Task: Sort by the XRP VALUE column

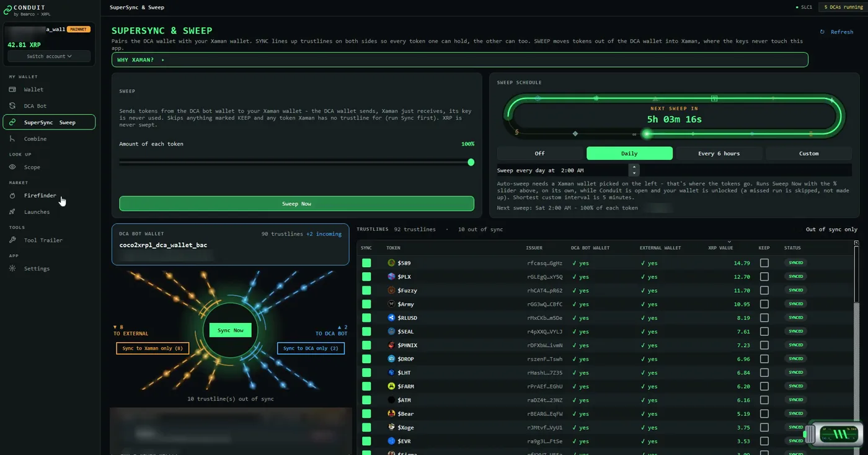Action: point(722,248)
